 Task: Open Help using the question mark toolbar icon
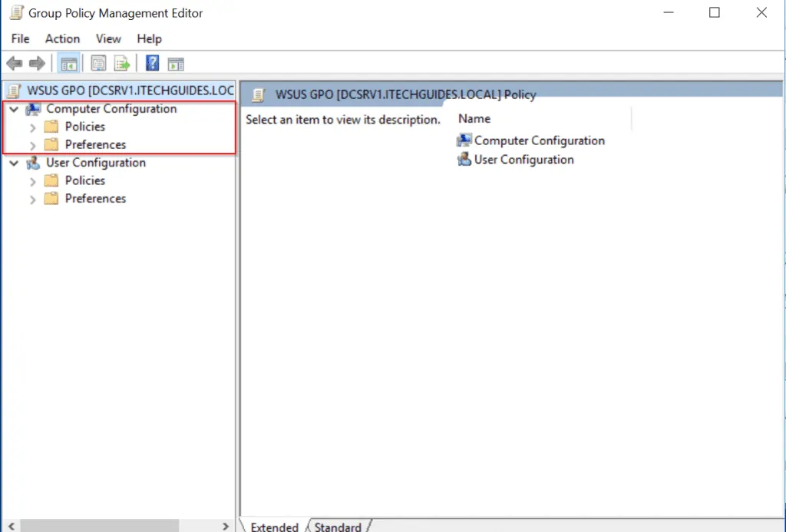151,63
